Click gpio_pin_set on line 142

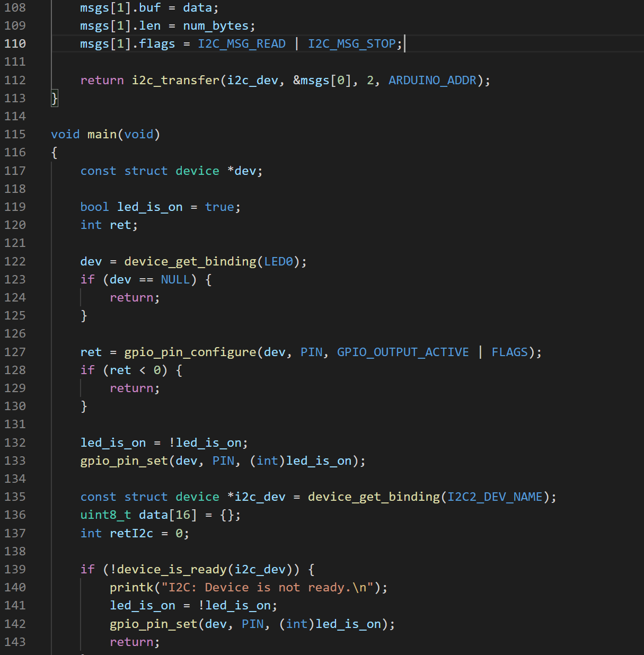coord(153,624)
